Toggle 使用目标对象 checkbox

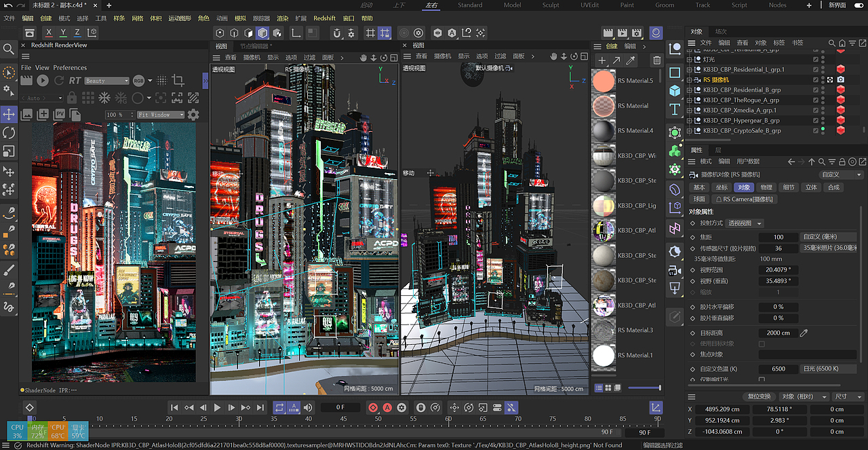click(x=762, y=343)
